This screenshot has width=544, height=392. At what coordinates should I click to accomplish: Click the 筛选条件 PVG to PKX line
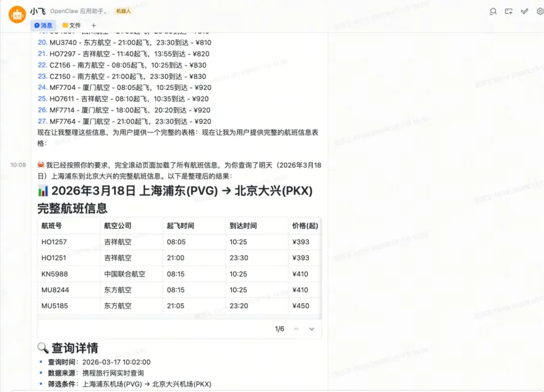click(x=129, y=384)
